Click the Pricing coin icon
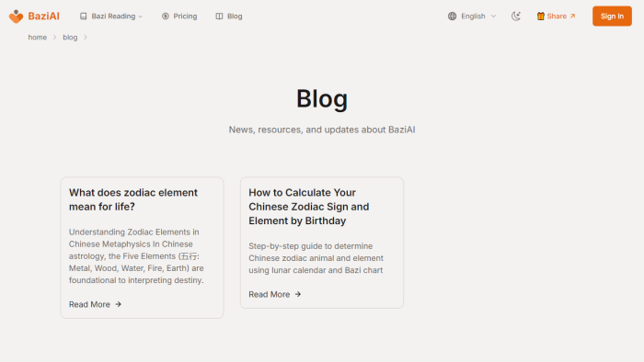The image size is (644, 362). point(166,16)
